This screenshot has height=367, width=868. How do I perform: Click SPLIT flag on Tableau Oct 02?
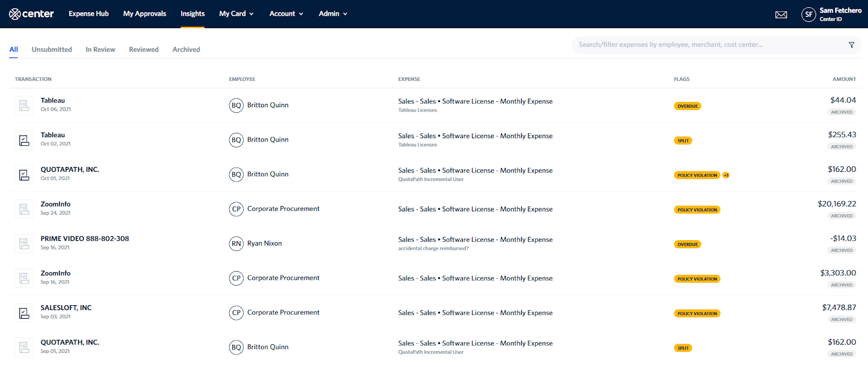[683, 141]
